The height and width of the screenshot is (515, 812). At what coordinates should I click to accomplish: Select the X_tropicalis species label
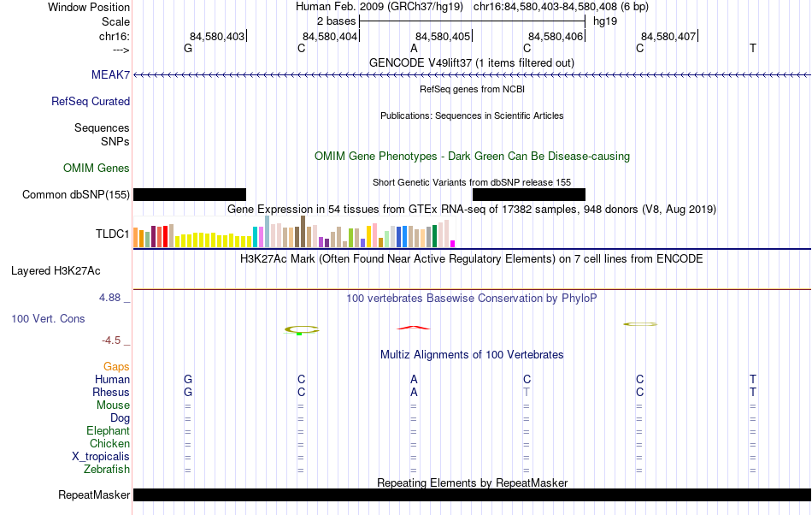(x=101, y=457)
